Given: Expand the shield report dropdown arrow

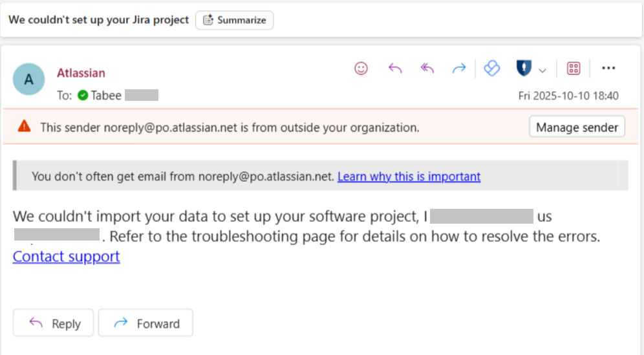Looking at the screenshot, I should [542, 70].
